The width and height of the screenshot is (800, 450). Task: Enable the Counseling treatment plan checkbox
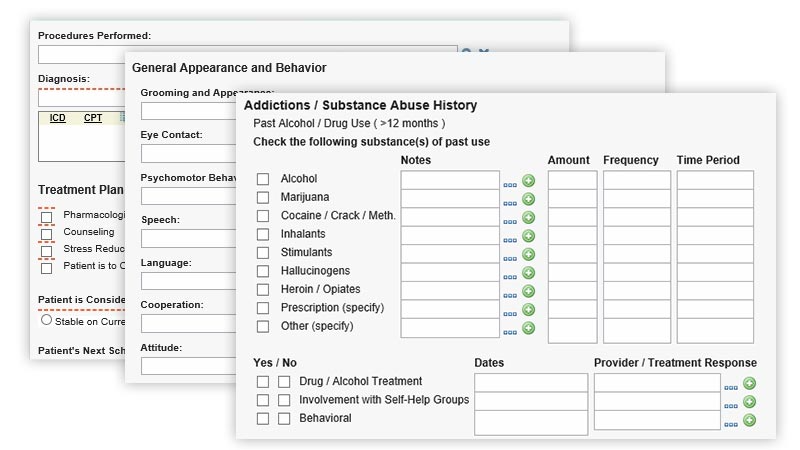(x=46, y=233)
